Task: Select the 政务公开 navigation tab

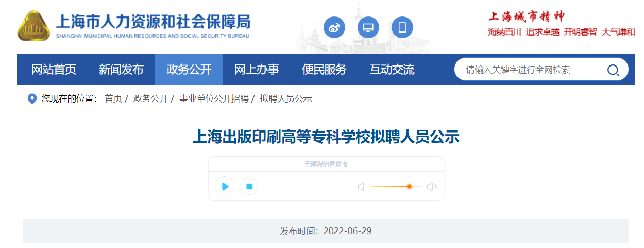Action: pyautogui.click(x=189, y=70)
